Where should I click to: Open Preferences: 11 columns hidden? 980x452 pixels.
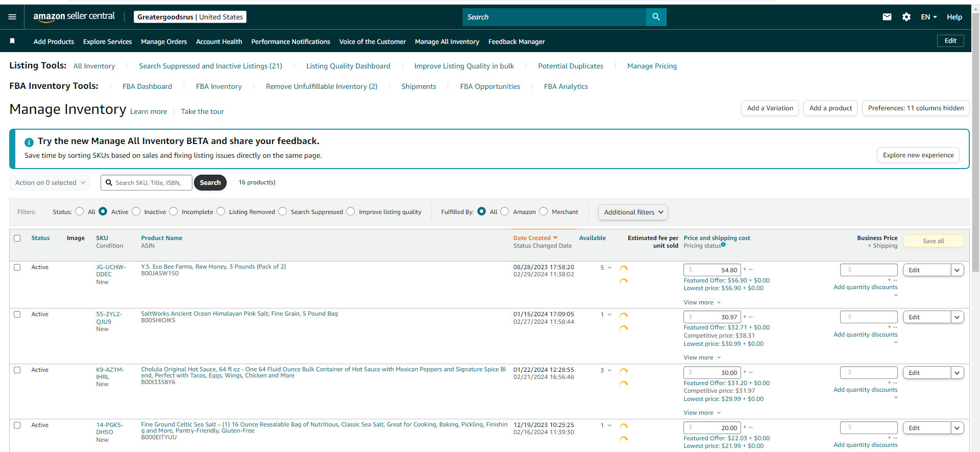pos(916,108)
